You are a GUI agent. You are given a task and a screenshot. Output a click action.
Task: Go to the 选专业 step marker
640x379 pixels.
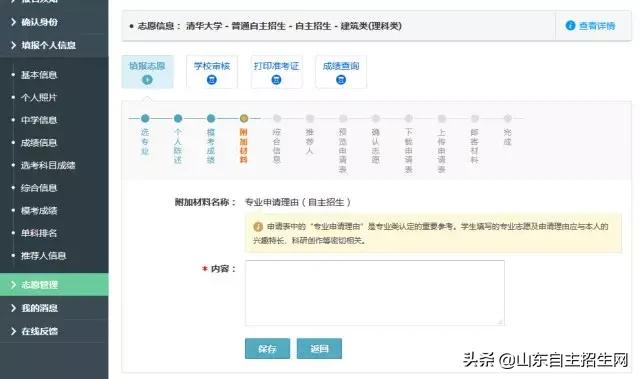point(145,118)
